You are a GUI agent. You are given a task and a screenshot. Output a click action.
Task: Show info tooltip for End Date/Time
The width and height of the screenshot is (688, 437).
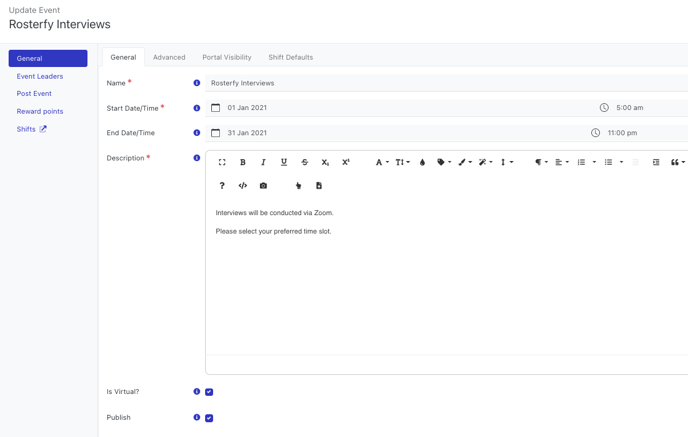point(197,133)
